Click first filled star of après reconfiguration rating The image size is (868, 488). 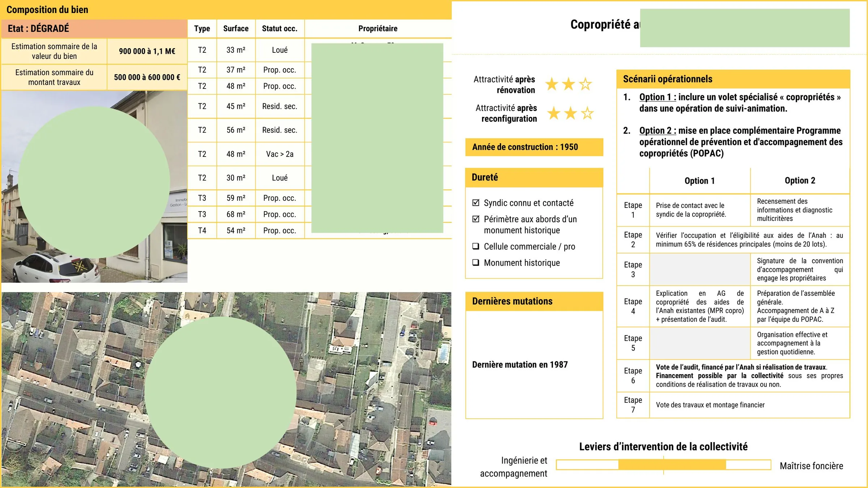click(x=554, y=113)
